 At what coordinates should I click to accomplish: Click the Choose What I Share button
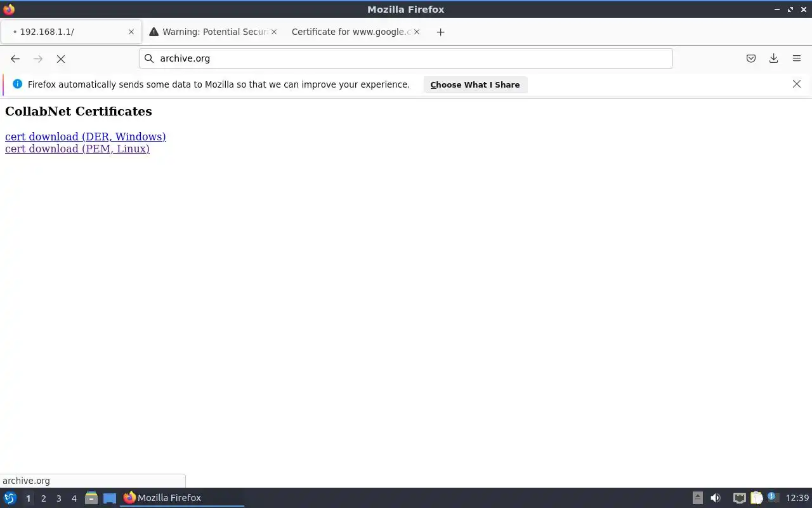coord(475,84)
